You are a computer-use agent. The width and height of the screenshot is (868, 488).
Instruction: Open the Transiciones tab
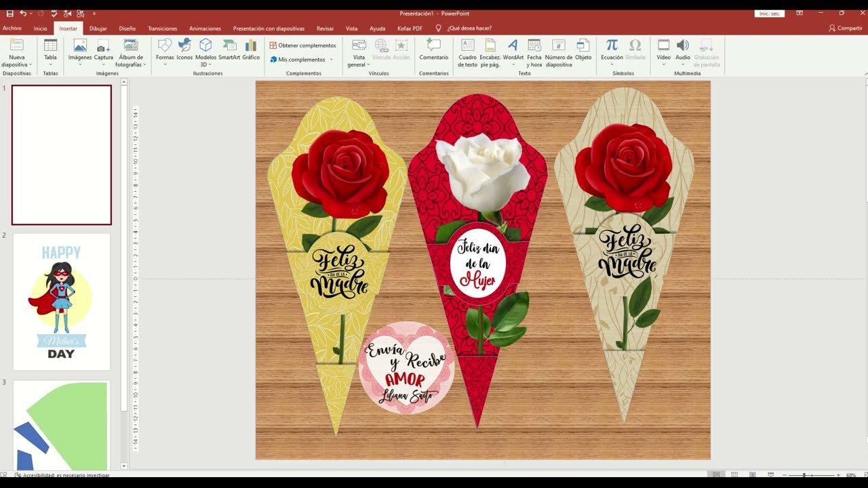click(x=163, y=28)
